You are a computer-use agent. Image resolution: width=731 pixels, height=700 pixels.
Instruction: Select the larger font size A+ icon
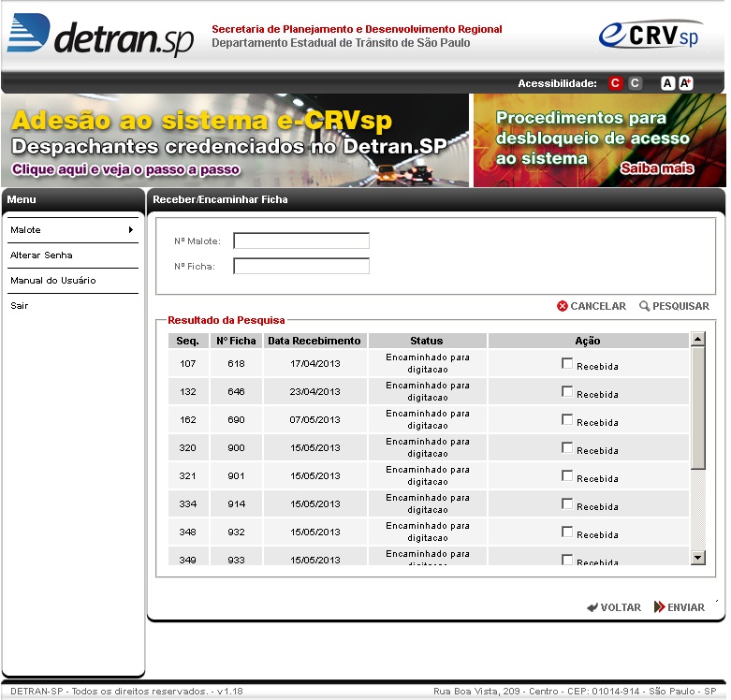(685, 83)
